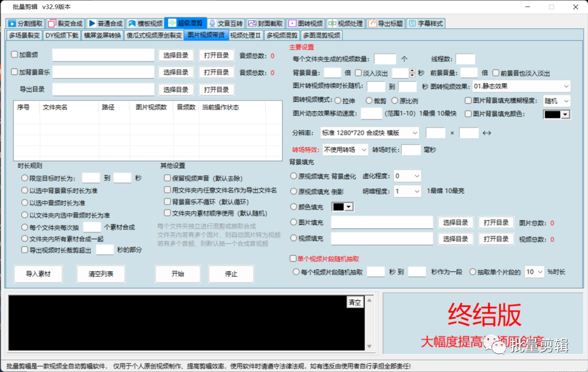Switch to 傻瓜式视频原创裂变 sub-tab
This screenshot has width=588, height=372.
(154, 35)
